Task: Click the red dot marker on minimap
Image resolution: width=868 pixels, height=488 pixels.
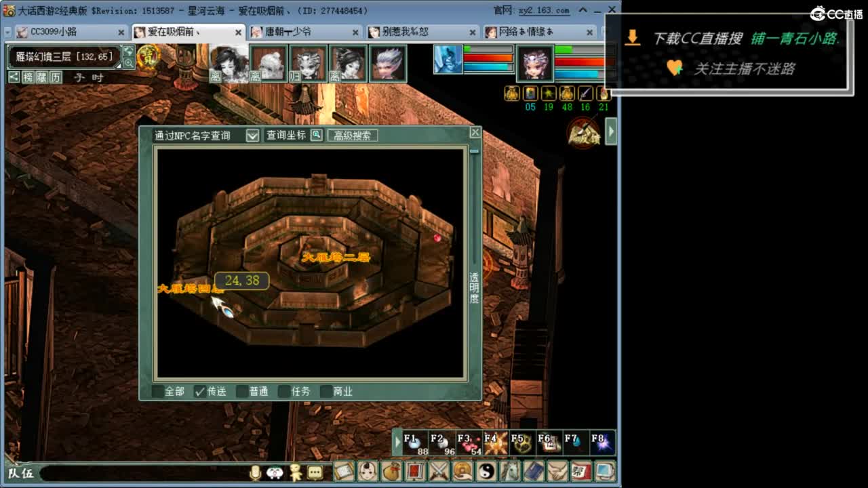Action: click(437, 237)
